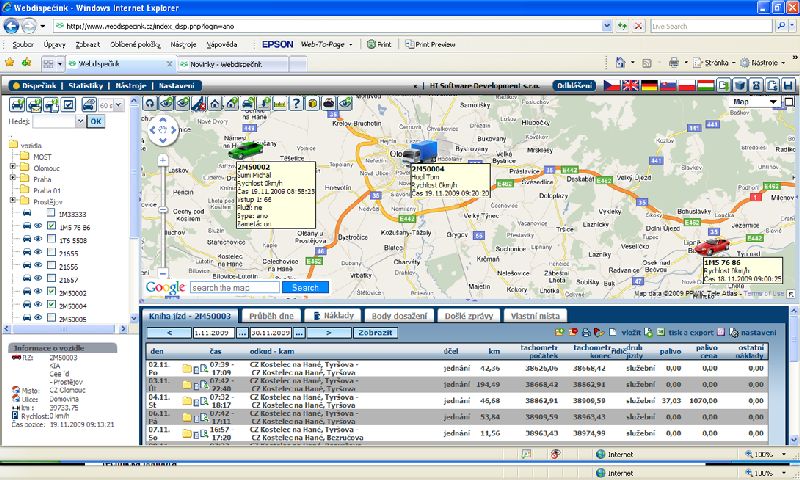Switch language with the UK flag

[631, 85]
